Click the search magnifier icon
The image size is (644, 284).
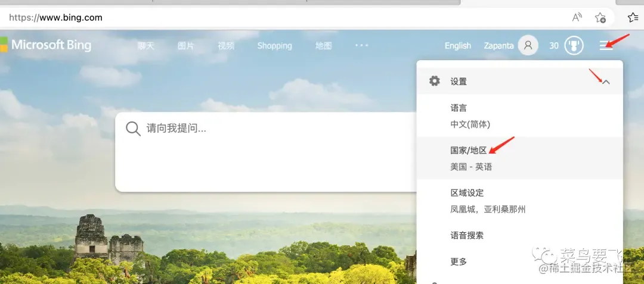click(x=133, y=129)
